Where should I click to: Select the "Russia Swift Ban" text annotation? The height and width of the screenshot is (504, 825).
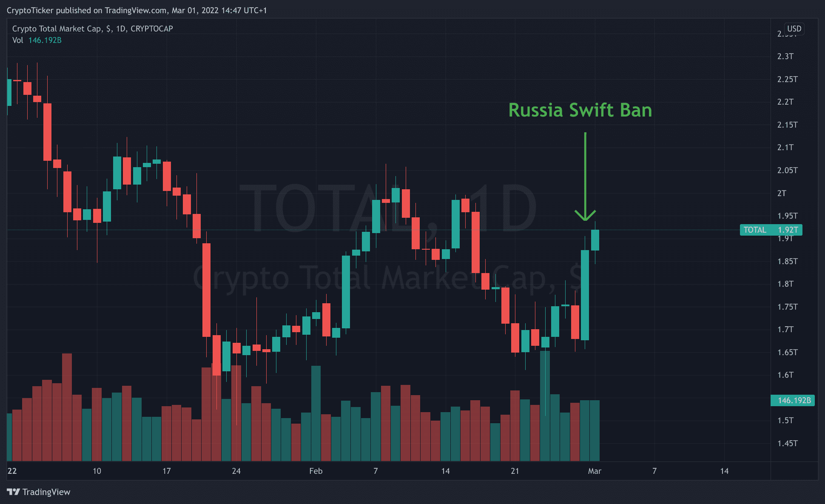coord(580,110)
